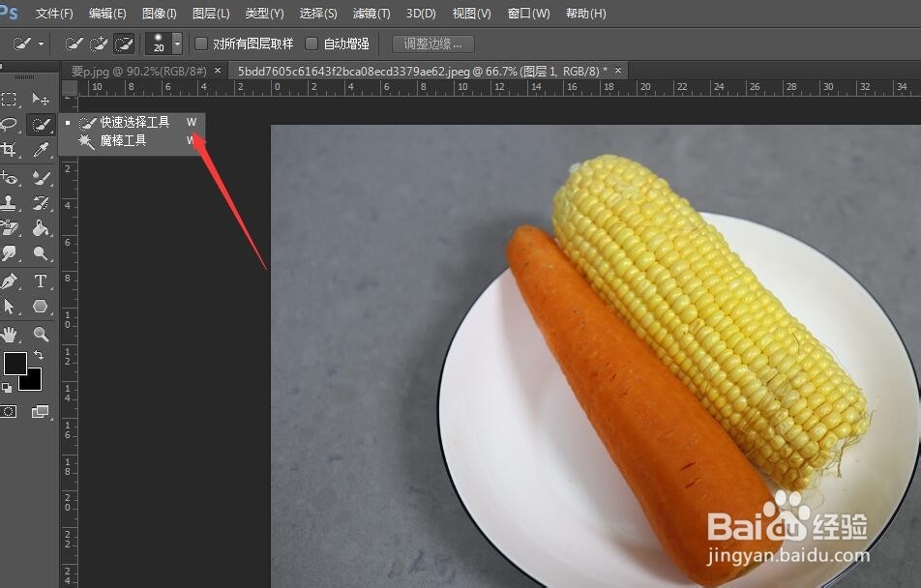Click the toolbox collapse grip
Screen dimensions: 921x588
(25, 77)
